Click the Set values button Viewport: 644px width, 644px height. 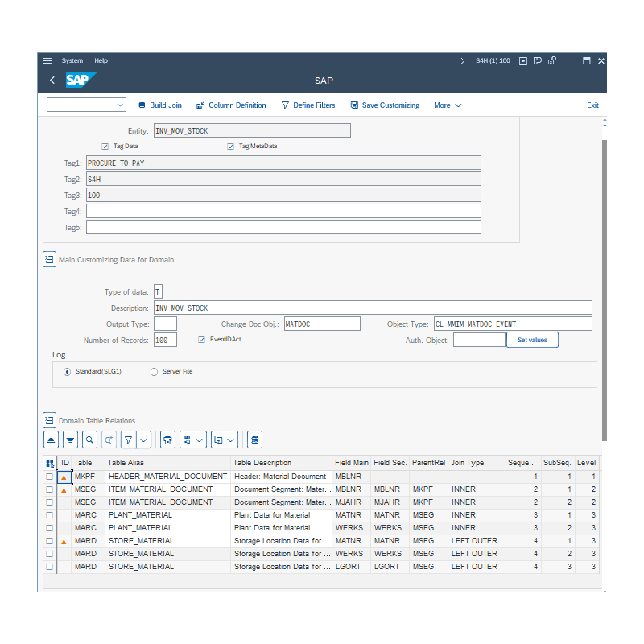click(532, 341)
